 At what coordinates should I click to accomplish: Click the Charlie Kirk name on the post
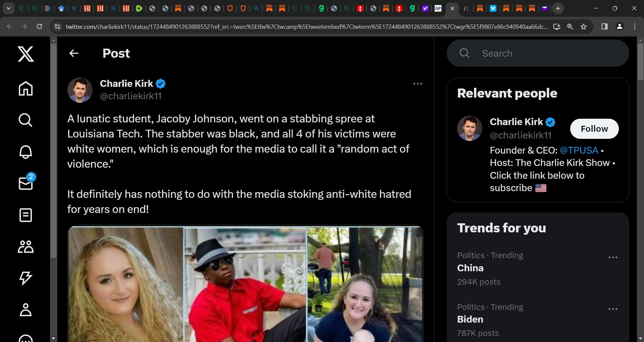click(126, 83)
